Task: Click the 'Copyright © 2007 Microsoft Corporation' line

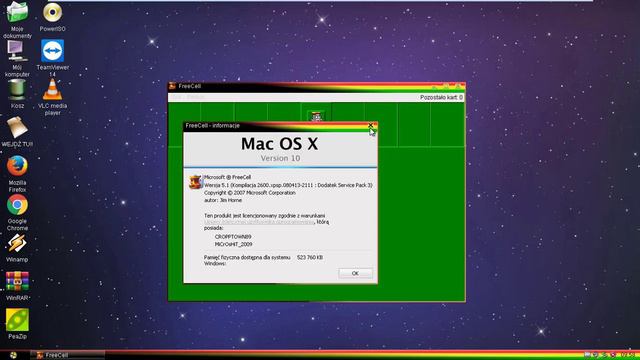Action: point(250,192)
